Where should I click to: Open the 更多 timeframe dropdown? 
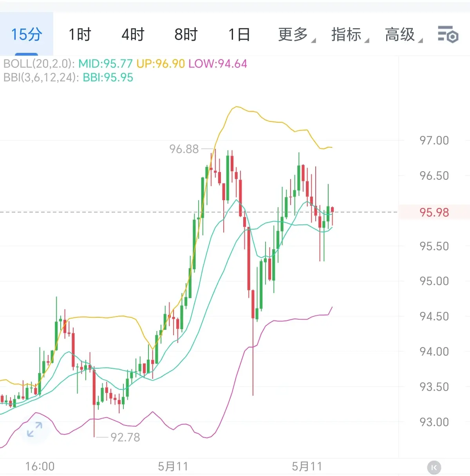pos(296,34)
